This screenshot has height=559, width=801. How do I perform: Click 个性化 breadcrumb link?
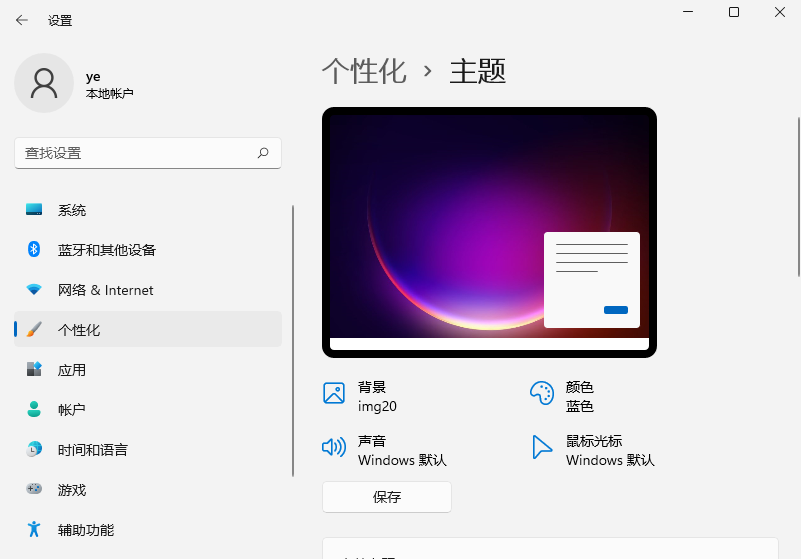pos(364,71)
